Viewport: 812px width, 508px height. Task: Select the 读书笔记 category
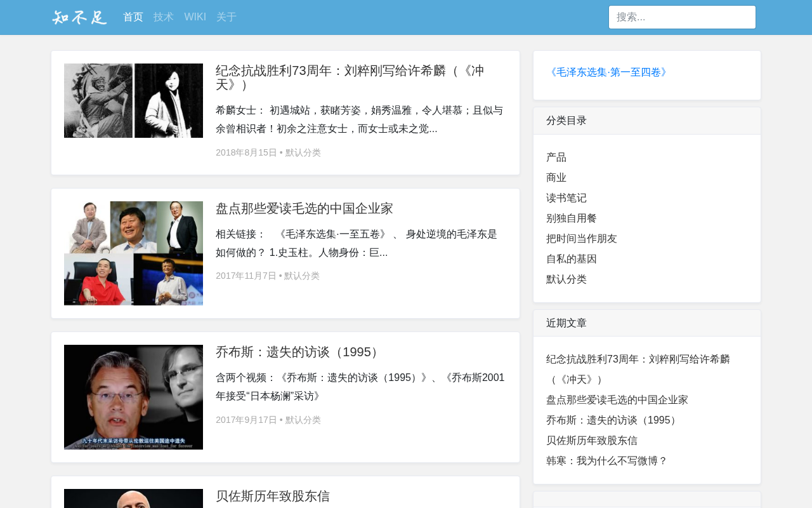pos(566,198)
